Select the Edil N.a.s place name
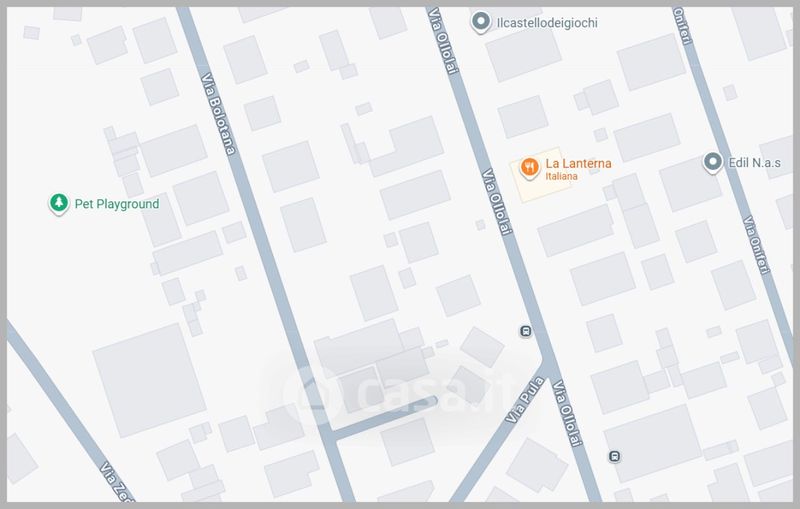 [754, 163]
